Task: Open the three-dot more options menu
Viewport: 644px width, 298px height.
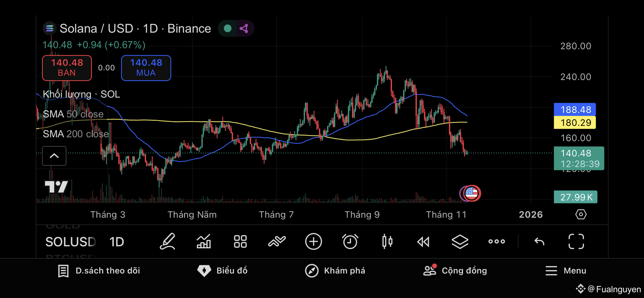Action: pos(497,241)
